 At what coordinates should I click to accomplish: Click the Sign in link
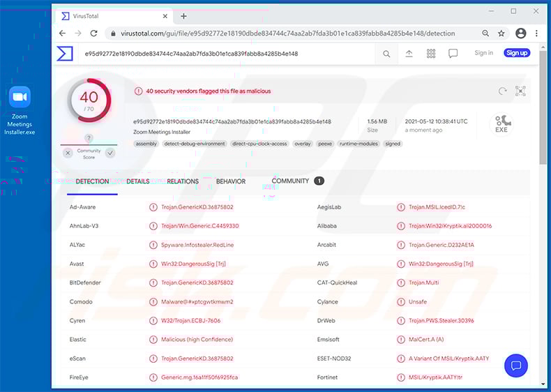[x=483, y=53]
